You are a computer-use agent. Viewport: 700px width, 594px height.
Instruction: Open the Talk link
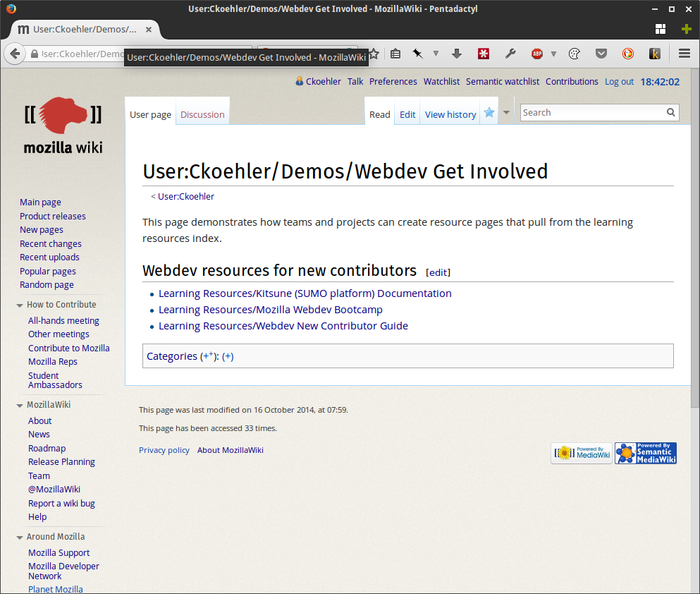(355, 82)
